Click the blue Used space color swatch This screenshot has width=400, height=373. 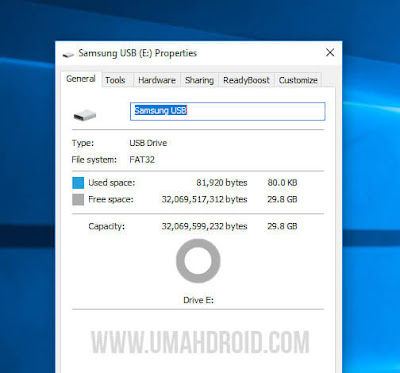tap(78, 183)
